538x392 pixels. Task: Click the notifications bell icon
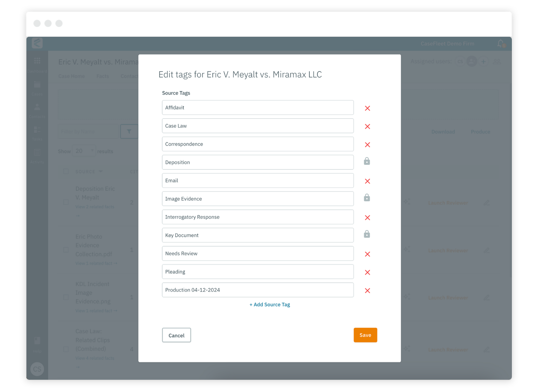pyautogui.click(x=501, y=43)
